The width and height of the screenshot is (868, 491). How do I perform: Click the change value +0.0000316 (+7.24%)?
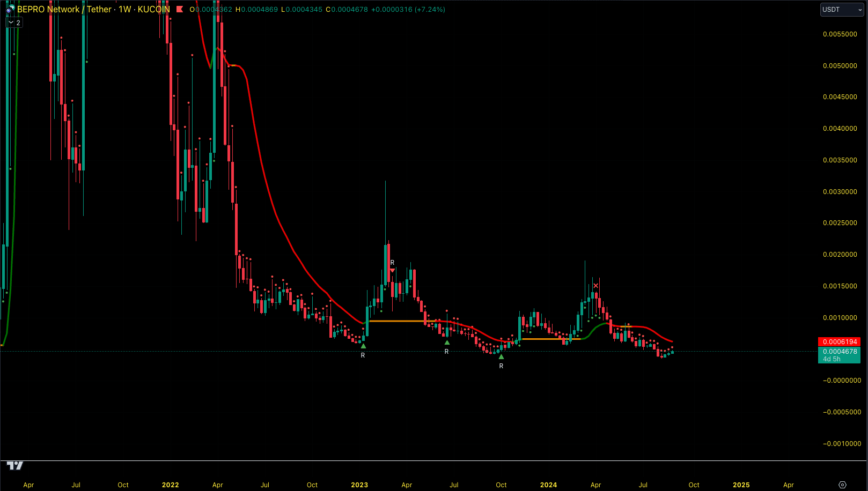click(408, 9)
